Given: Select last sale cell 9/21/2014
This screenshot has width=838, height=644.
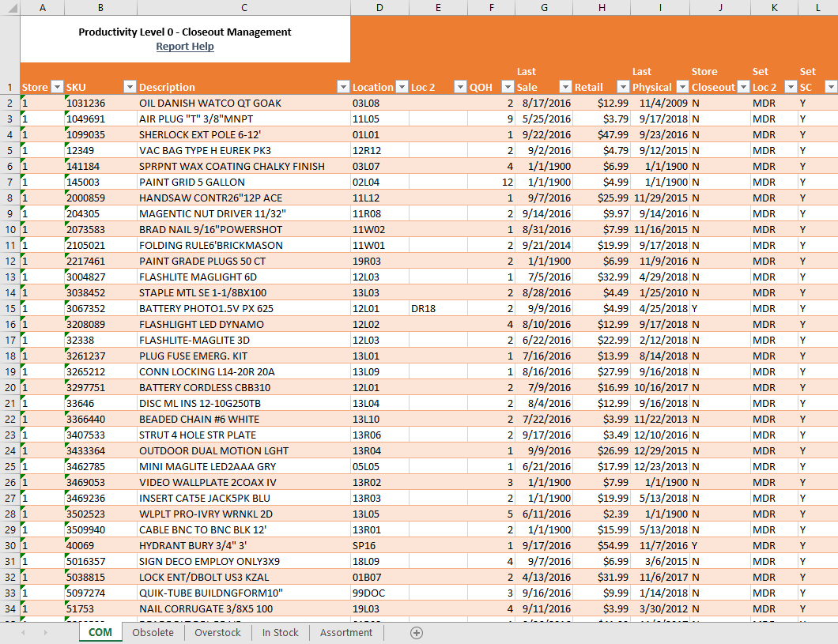Looking at the screenshot, I should click(x=544, y=246).
